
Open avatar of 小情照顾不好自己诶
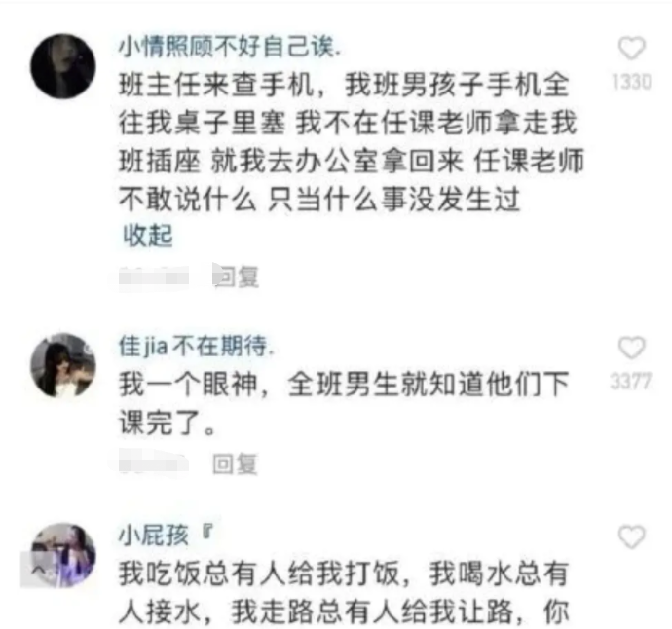click(63, 66)
